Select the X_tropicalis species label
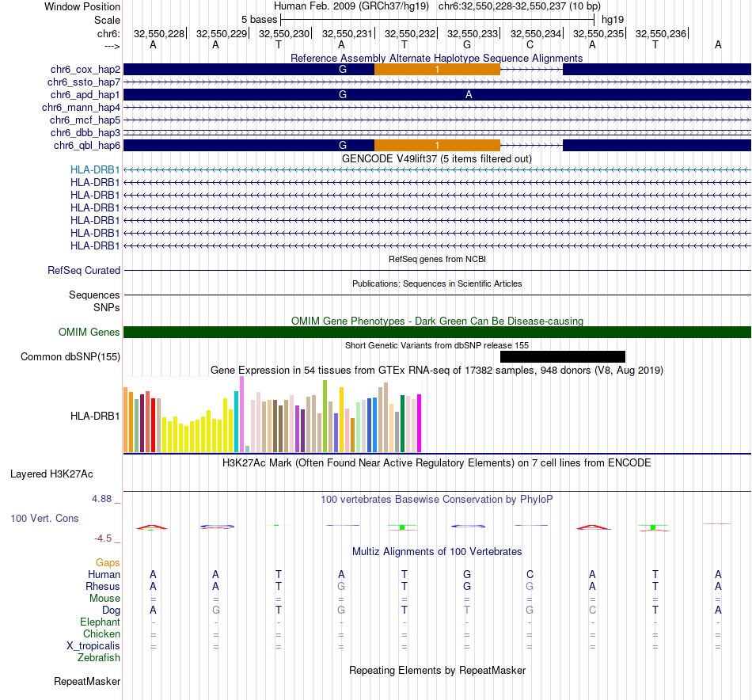The width and height of the screenshot is (752, 700). (93, 646)
